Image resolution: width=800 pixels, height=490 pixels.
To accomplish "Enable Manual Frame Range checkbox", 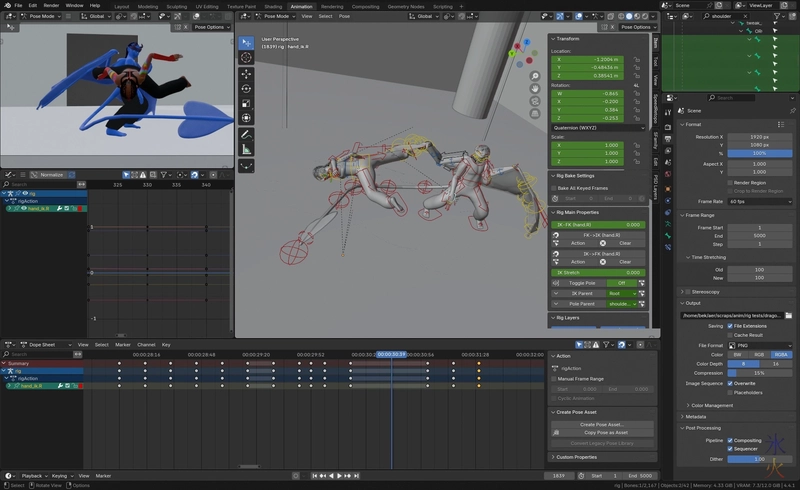I will coord(555,379).
